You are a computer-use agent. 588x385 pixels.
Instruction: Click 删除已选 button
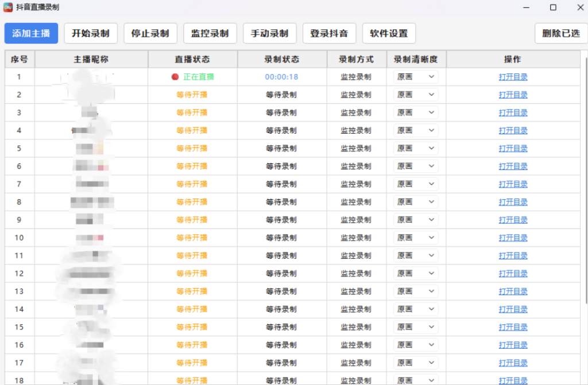click(561, 33)
